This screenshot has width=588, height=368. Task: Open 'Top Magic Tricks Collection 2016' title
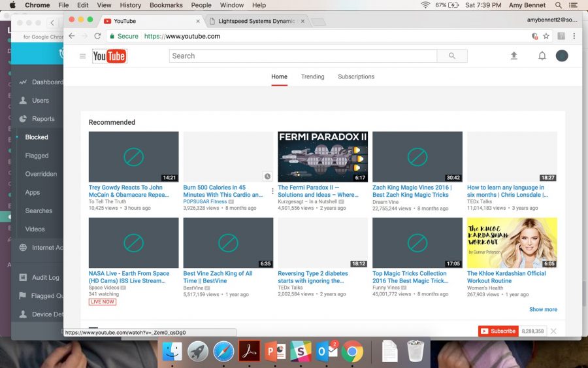pos(410,277)
